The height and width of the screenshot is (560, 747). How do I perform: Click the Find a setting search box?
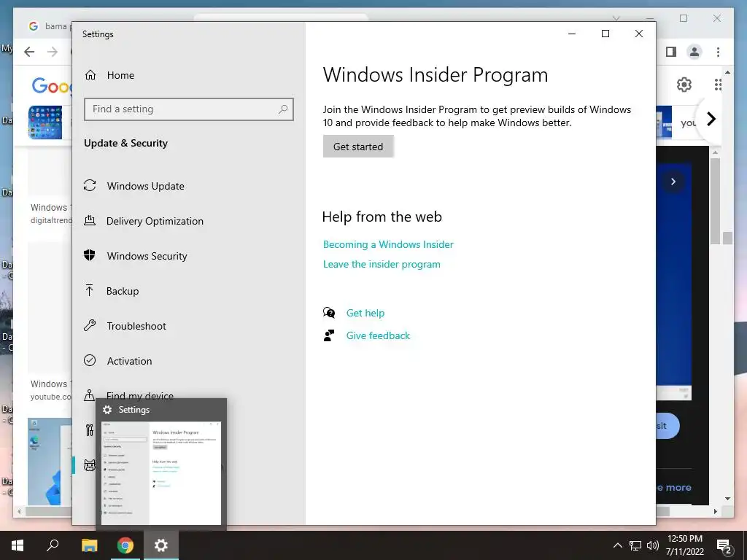(189, 109)
